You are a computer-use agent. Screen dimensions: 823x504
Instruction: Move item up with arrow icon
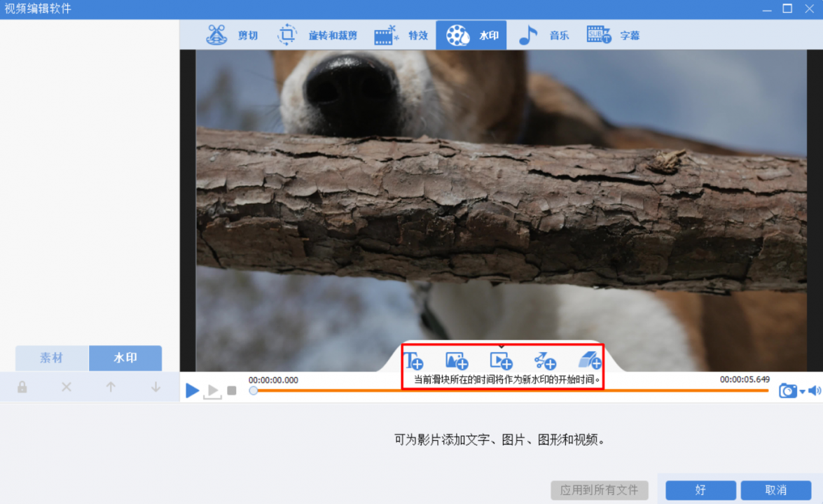(x=111, y=388)
